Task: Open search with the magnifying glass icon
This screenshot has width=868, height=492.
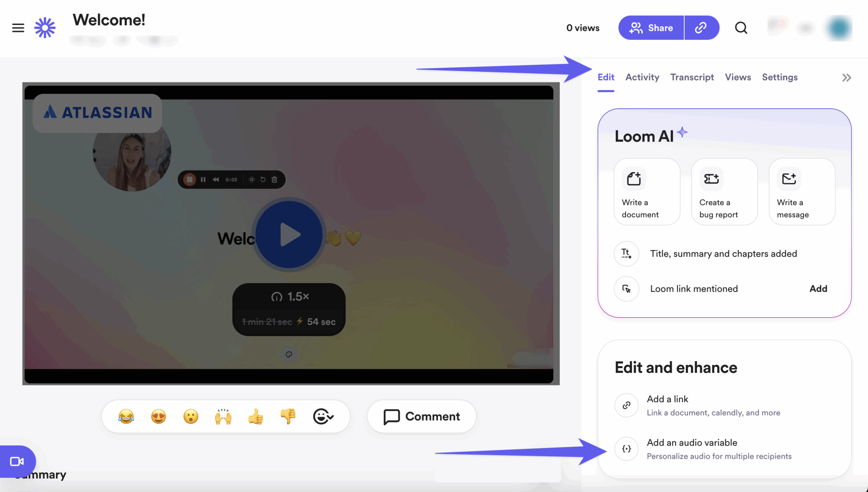Action: pos(741,27)
